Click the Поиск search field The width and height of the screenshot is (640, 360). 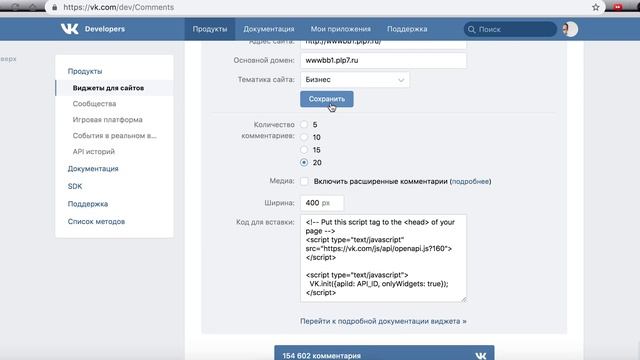(x=510, y=29)
